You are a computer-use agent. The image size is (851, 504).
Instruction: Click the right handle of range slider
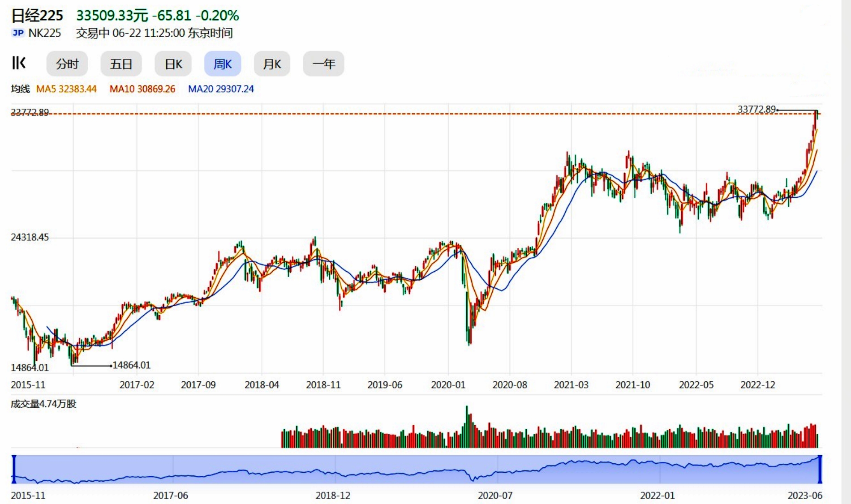click(x=820, y=469)
